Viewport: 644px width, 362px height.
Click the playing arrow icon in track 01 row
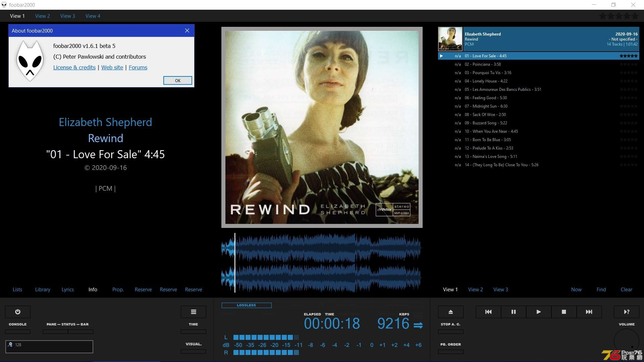(x=441, y=56)
